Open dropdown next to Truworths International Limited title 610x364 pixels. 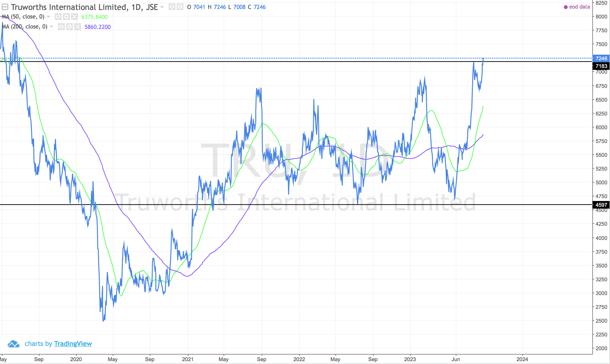(x=162, y=7)
